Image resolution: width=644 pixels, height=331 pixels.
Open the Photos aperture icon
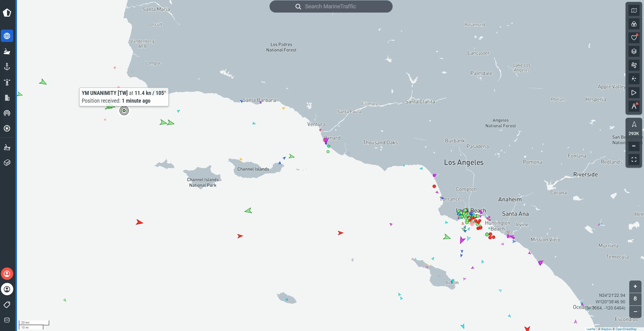7,129
